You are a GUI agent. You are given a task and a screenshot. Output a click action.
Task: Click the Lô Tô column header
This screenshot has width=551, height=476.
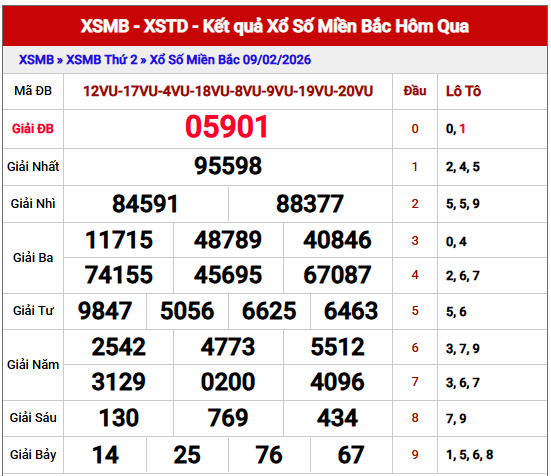(464, 91)
